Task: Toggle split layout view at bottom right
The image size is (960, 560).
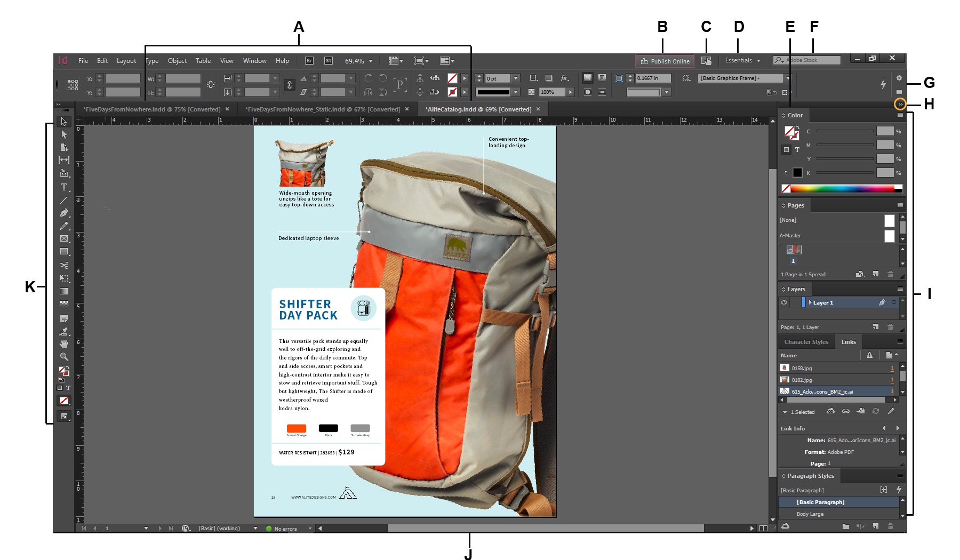Action: click(x=763, y=529)
